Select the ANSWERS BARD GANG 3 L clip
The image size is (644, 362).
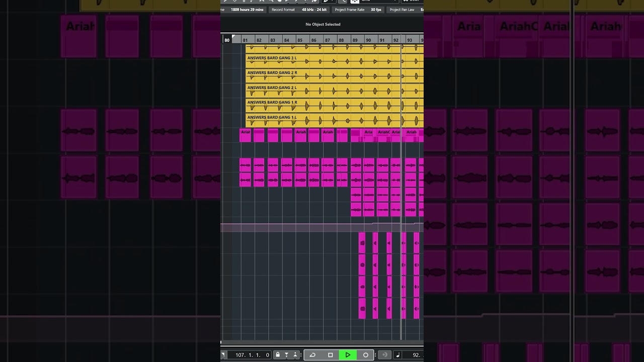[x=335, y=61]
